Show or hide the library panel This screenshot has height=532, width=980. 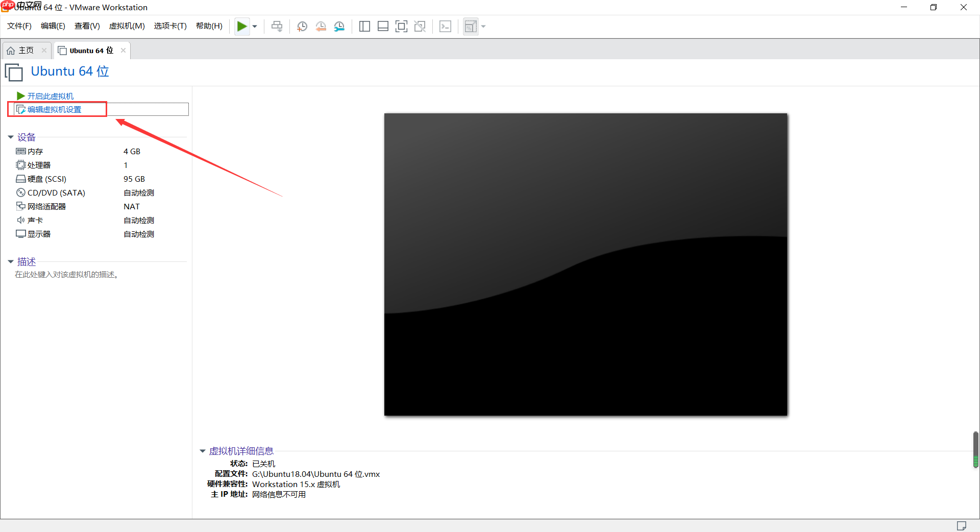pos(364,26)
